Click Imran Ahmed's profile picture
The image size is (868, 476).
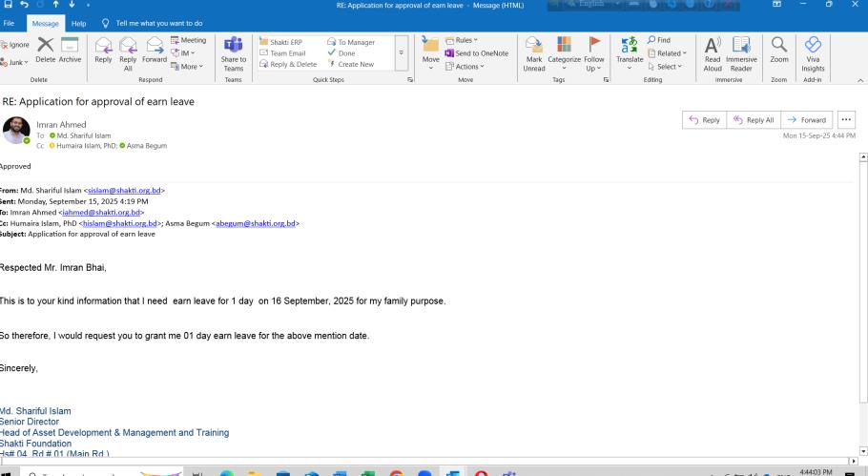[16, 131]
